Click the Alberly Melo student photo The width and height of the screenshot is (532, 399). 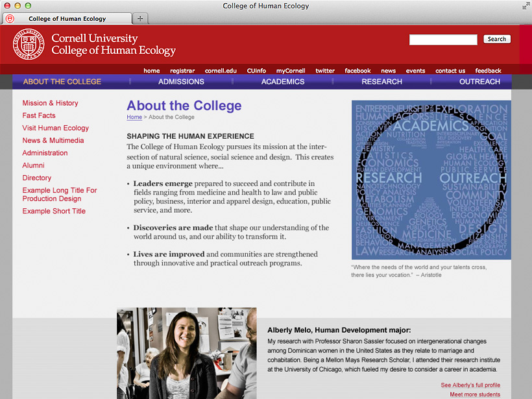pyautogui.click(x=187, y=353)
